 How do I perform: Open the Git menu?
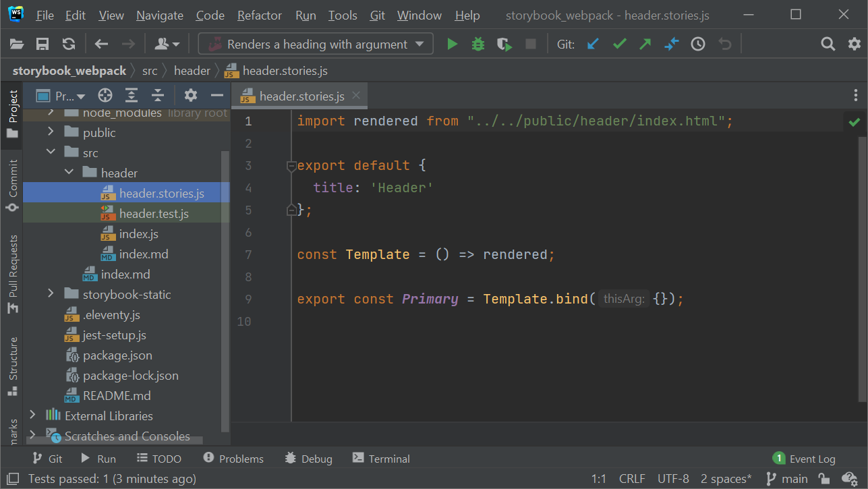378,15
